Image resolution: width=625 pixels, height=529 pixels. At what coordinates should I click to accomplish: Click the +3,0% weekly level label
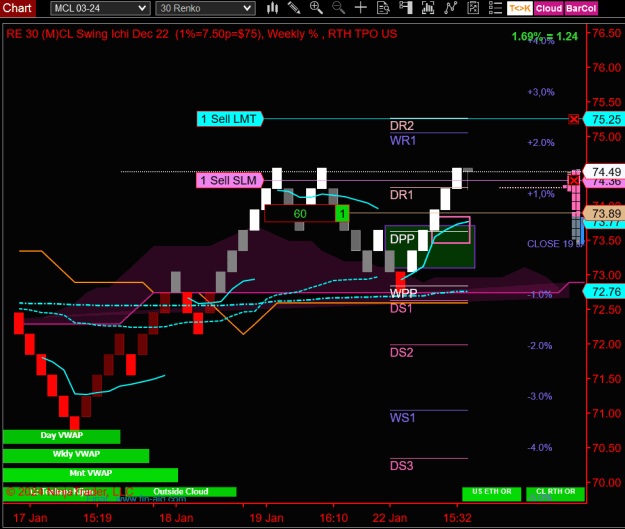pyautogui.click(x=541, y=92)
